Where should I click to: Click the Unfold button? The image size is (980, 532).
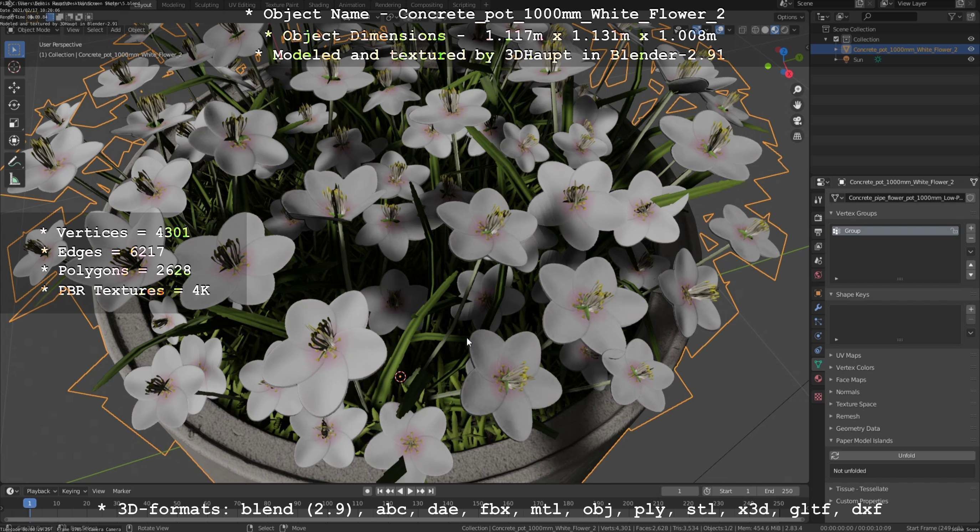click(906, 456)
